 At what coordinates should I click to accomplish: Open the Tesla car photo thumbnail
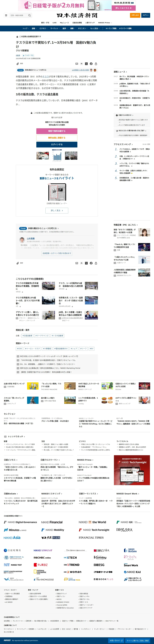(x=43, y=155)
